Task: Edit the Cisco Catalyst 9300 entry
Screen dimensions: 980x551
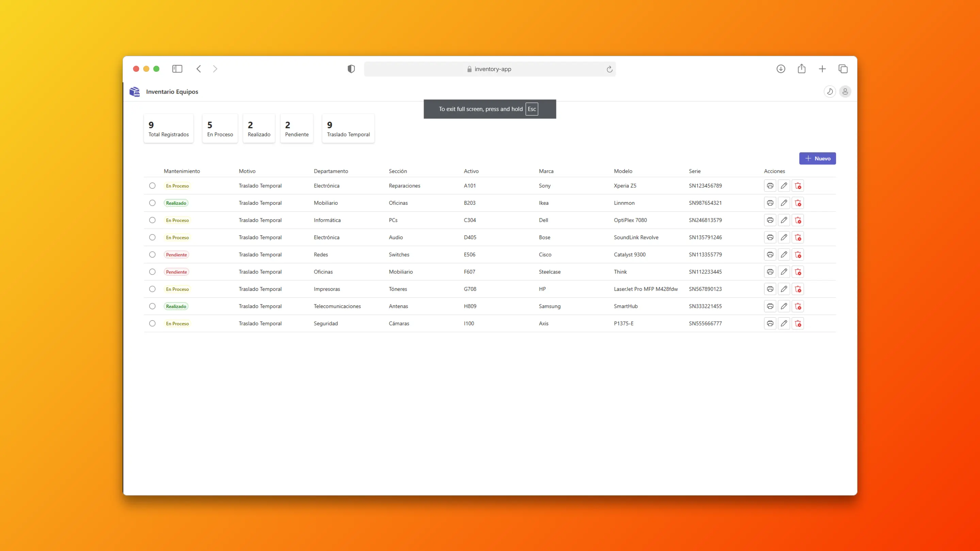Action: pos(784,254)
